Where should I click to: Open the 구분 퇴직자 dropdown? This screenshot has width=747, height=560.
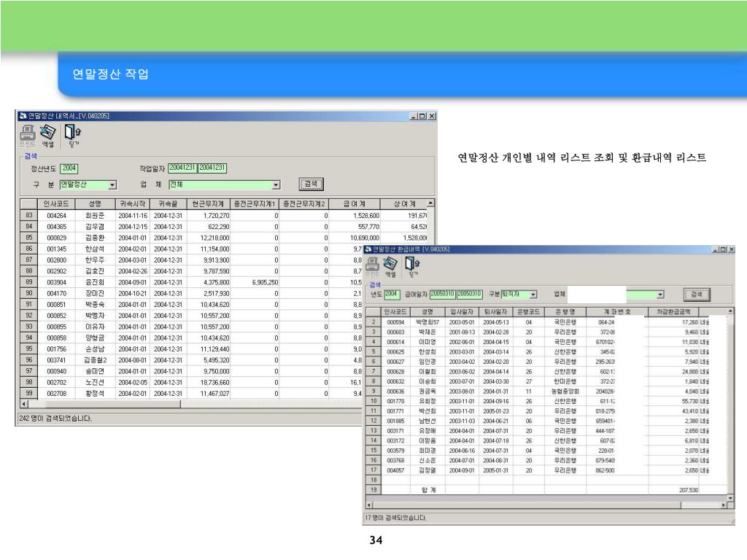click(533, 295)
